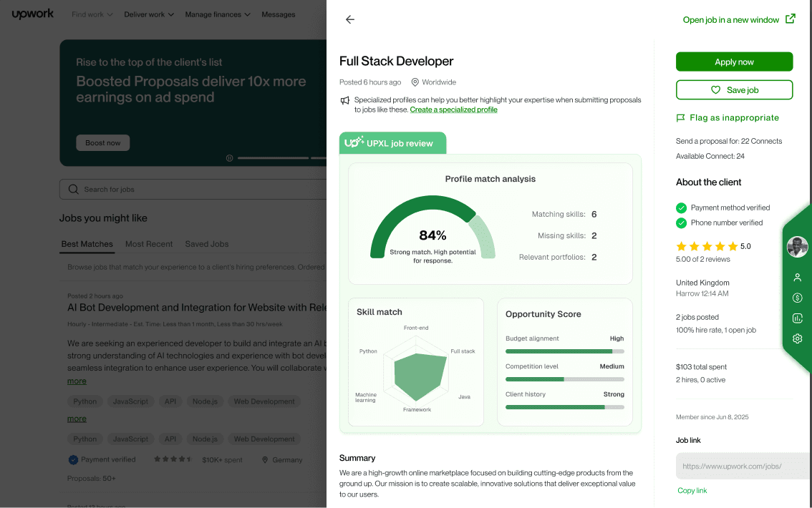Switch to the Saved Jobs tab
This screenshot has width=812, height=508.
click(x=207, y=244)
